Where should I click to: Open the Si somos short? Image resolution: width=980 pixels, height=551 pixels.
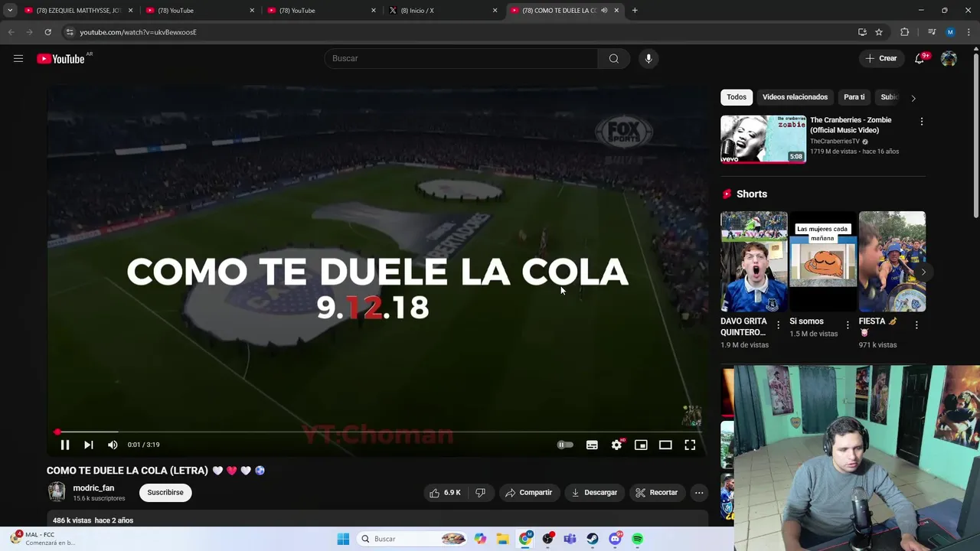pos(823,261)
